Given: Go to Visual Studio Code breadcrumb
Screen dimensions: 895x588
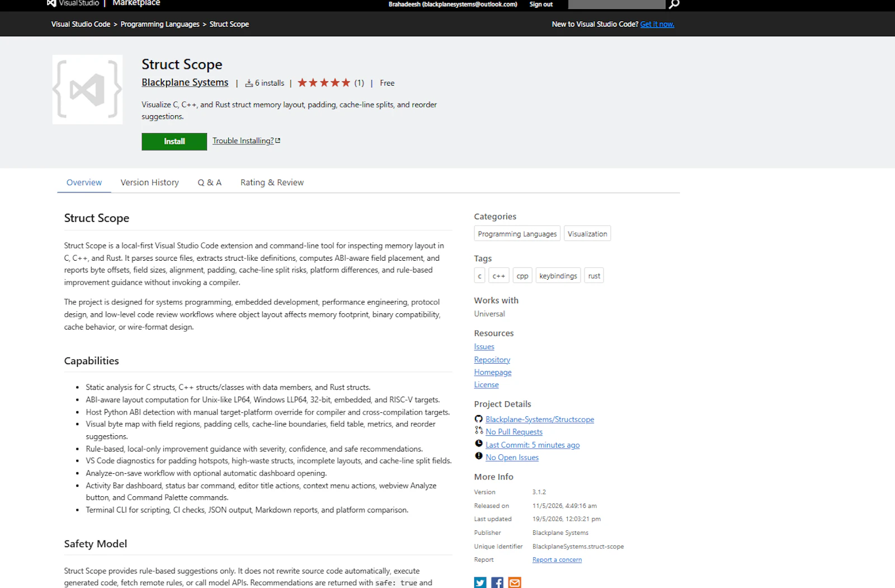Looking at the screenshot, I should click(x=81, y=25).
